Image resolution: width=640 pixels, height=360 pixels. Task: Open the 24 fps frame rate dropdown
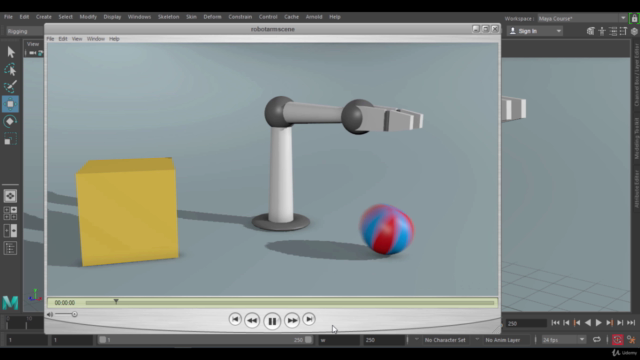point(563,340)
